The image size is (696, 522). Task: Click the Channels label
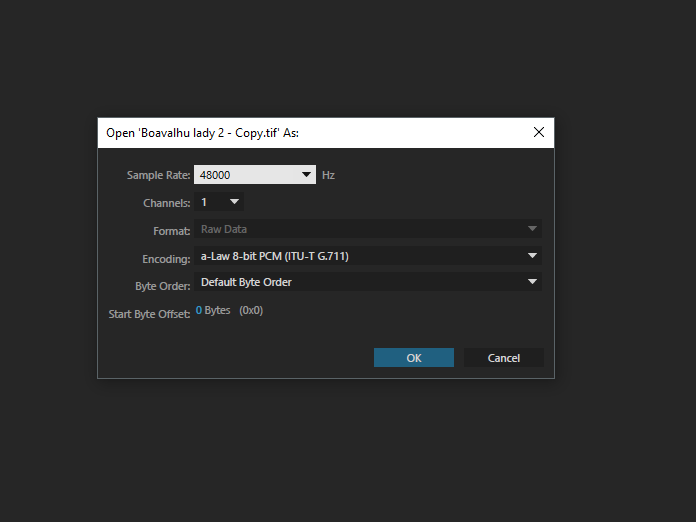tap(166, 203)
